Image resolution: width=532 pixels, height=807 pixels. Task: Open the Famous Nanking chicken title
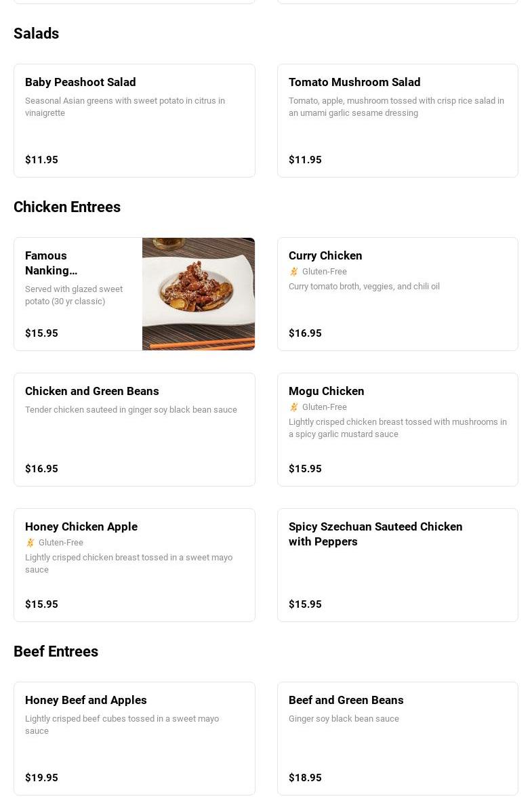click(x=51, y=263)
